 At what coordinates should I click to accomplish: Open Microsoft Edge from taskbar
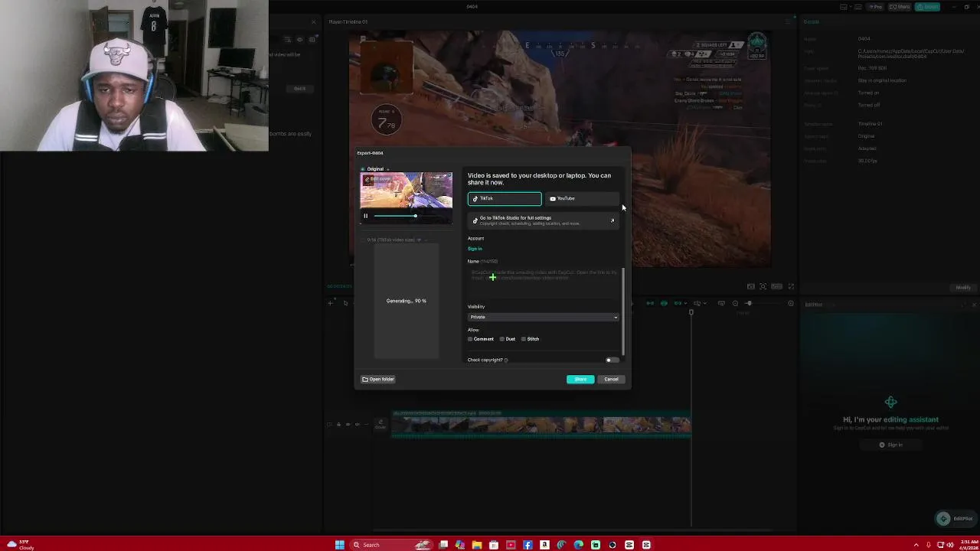click(x=578, y=545)
